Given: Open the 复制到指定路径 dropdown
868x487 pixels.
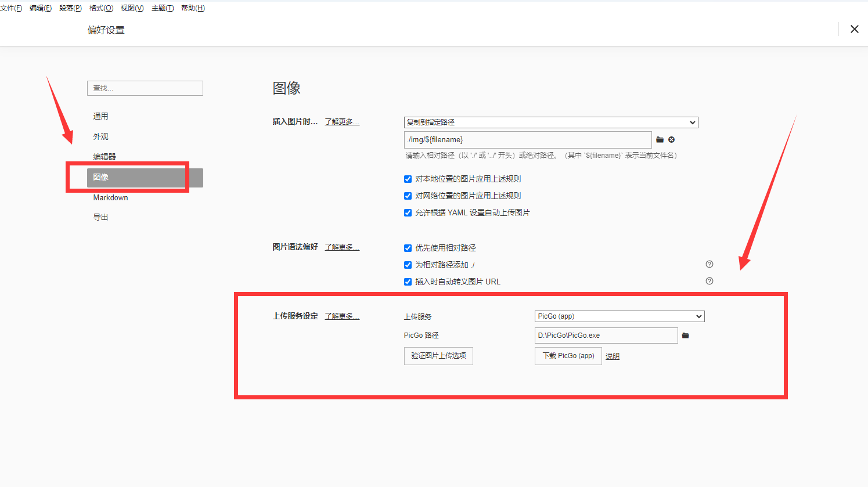Looking at the screenshot, I should coord(551,122).
